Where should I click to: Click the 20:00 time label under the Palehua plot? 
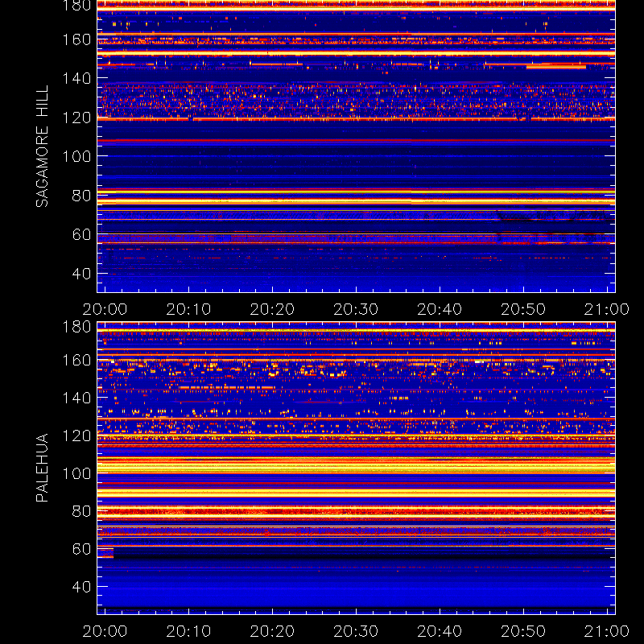click(x=105, y=631)
